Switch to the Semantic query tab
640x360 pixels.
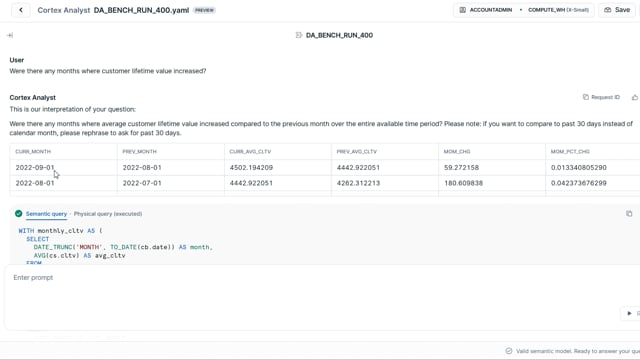[46, 213]
